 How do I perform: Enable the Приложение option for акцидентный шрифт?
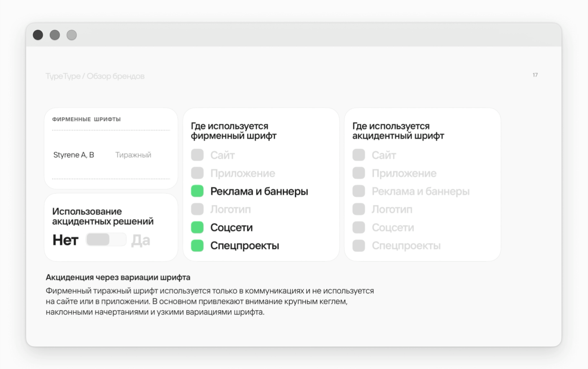pyautogui.click(x=359, y=173)
